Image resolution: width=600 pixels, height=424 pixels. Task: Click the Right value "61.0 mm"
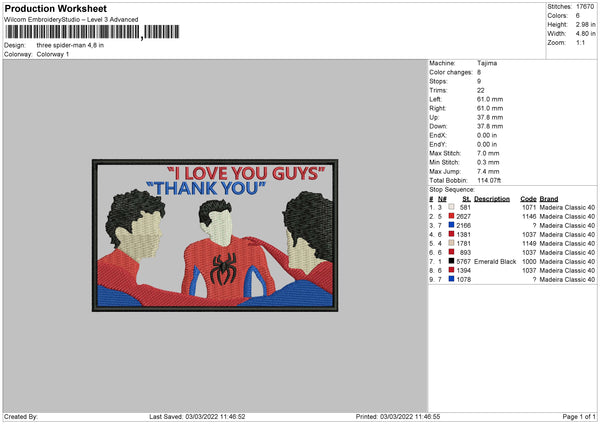tap(490, 108)
